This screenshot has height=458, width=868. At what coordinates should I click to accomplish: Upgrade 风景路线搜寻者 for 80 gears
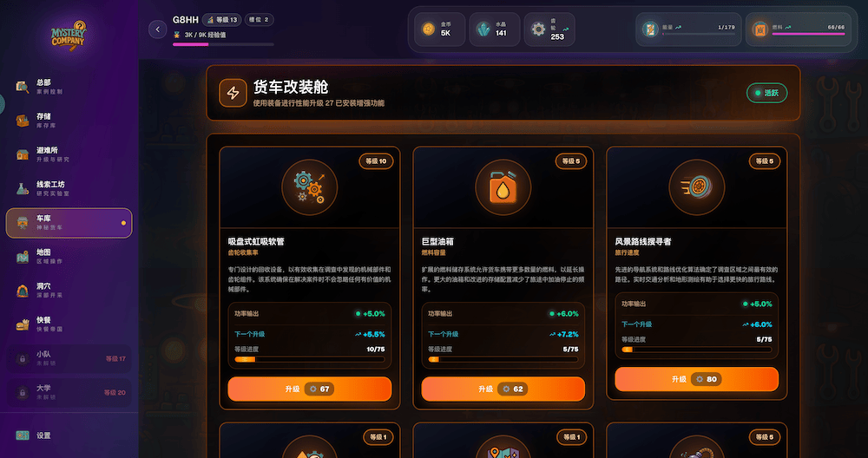pyautogui.click(x=696, y=379)
